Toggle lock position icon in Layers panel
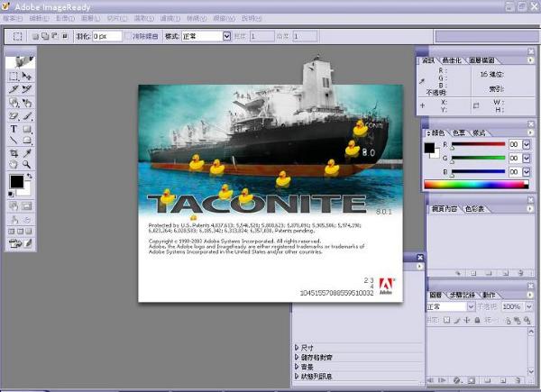This screenshot has height=392, width=541. pos(467,320)
